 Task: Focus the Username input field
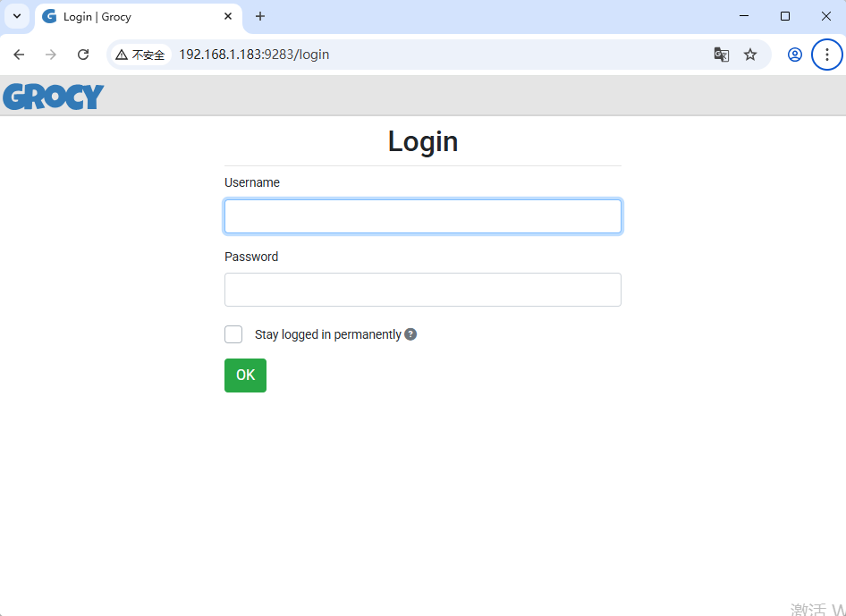pos(422,216)
